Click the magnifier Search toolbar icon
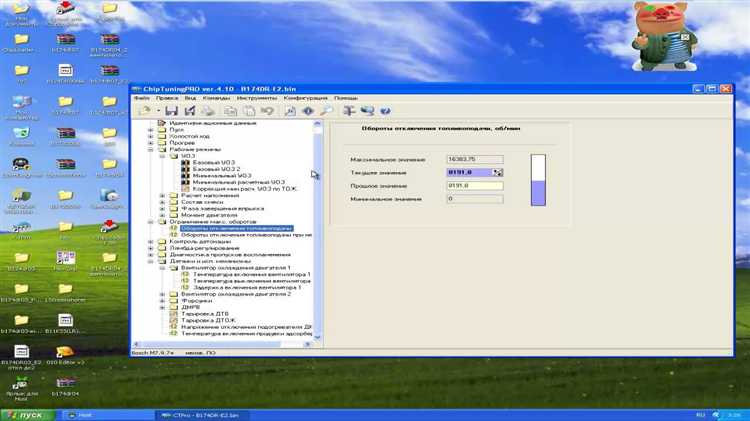The height and width of the screenshot is (421, 750). click(326, 111)
